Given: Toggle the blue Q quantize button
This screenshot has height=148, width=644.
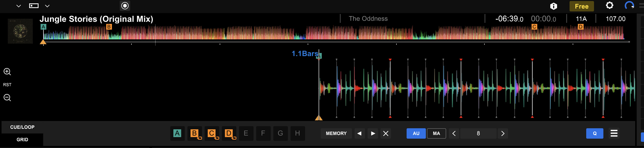Looking at the screenshot, I should (595, 133).
